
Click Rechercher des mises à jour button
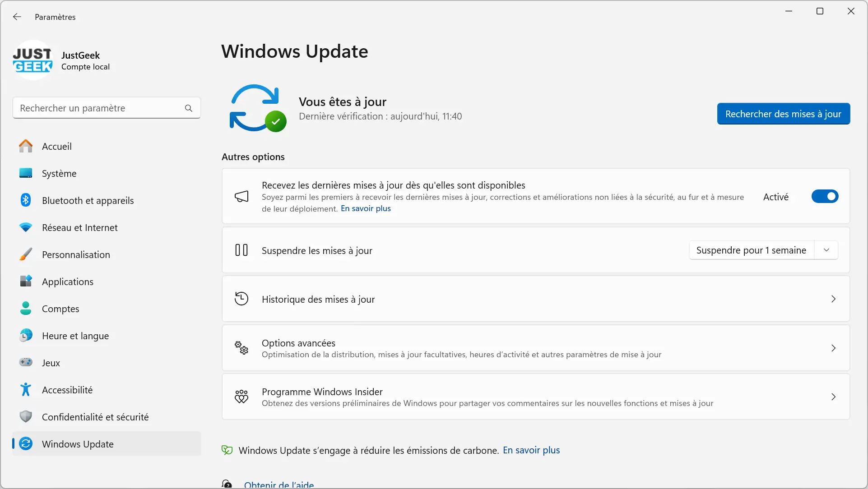pos(783,114)
